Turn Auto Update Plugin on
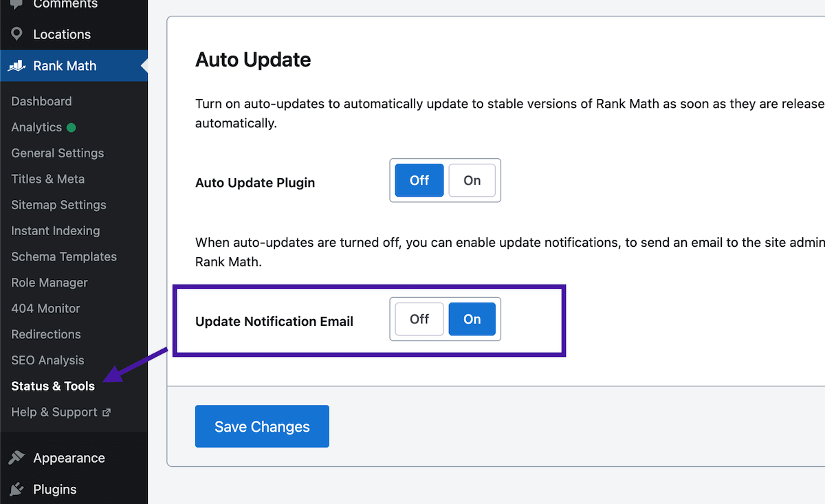The image size is (825, 504). click(472, 181)
